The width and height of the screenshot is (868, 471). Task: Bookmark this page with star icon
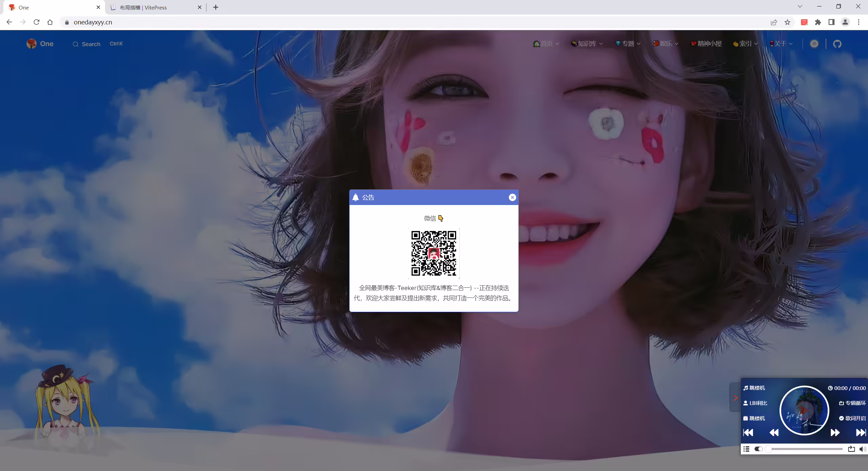(787, 22)
